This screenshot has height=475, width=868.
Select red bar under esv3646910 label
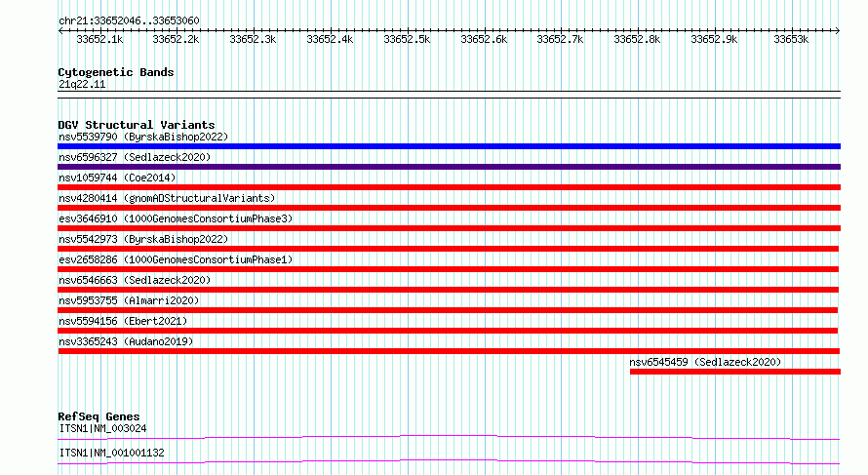tap(449, 228)
